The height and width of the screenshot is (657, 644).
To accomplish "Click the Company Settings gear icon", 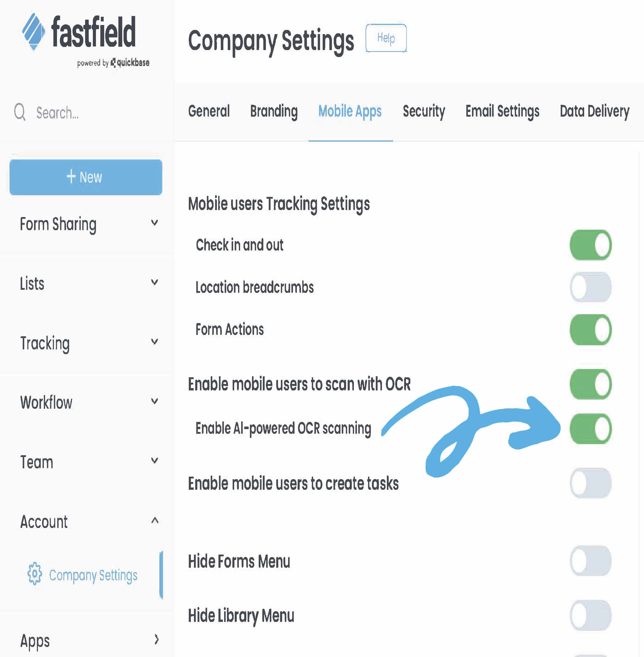I will tap(35, 573).
